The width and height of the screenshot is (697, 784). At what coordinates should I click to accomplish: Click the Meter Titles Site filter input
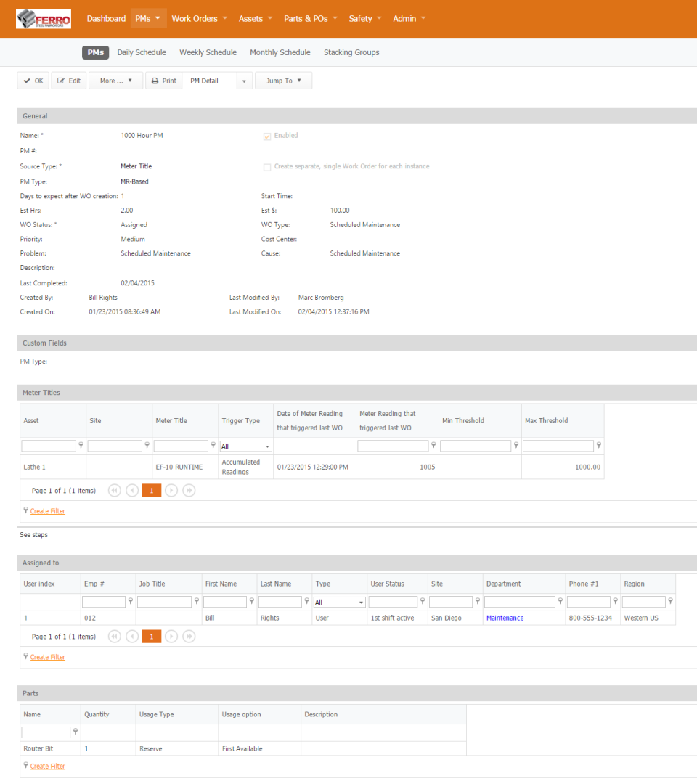[115, 446]
